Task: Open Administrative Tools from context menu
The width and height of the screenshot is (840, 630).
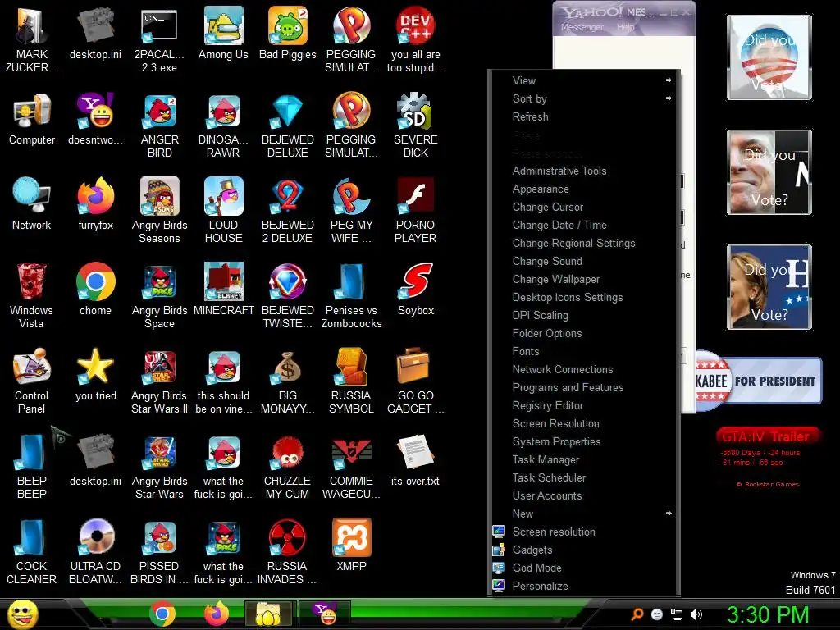Action: click(584, 171)
